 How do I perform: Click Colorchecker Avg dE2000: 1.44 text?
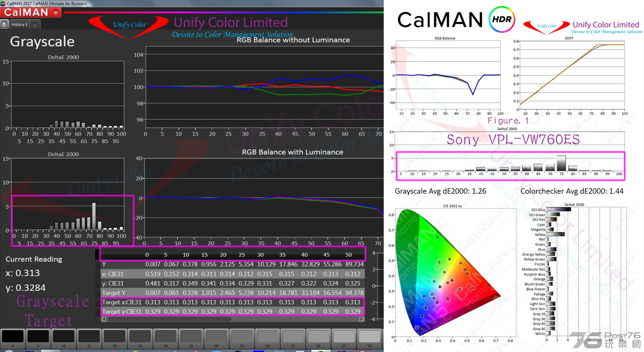pyautogui.click(x=572, y=191)
